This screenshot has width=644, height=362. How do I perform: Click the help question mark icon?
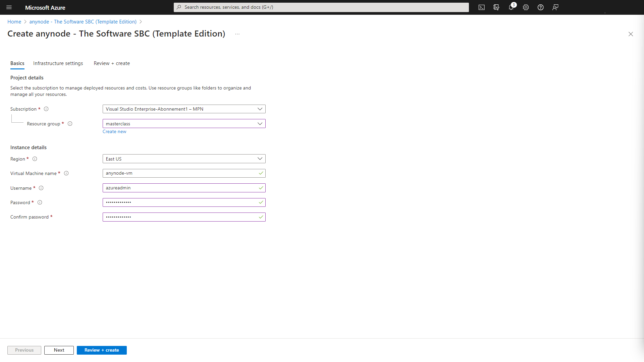(540, 7)
